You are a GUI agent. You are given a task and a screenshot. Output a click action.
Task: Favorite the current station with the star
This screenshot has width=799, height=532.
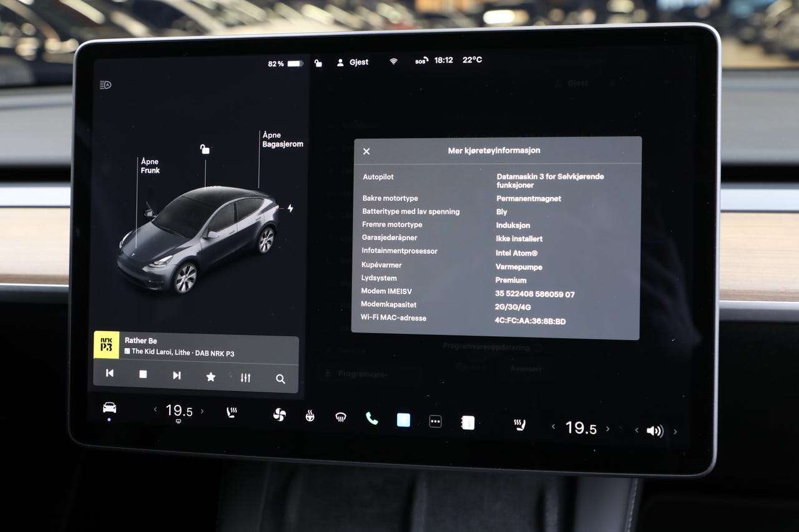tap(211, 377)
